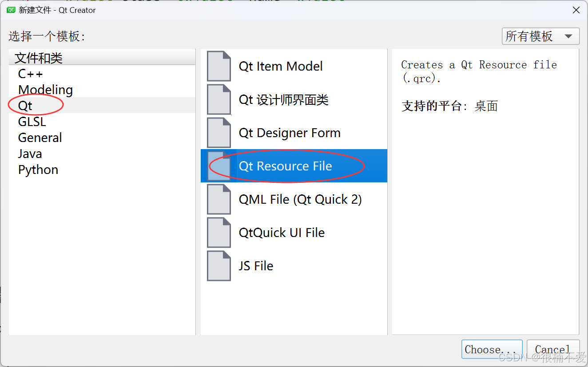Image resolution: width=588 pixels, height=367 pixels.
Task: Click the 支持的平台: 桌面 text
Action: click(449, 106)
